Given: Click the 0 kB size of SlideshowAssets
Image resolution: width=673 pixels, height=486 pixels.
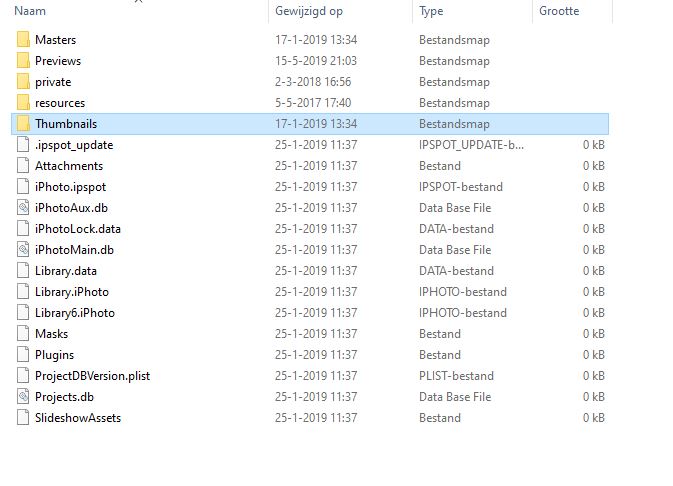Looking at the screenshot, I should coord(594,418).
